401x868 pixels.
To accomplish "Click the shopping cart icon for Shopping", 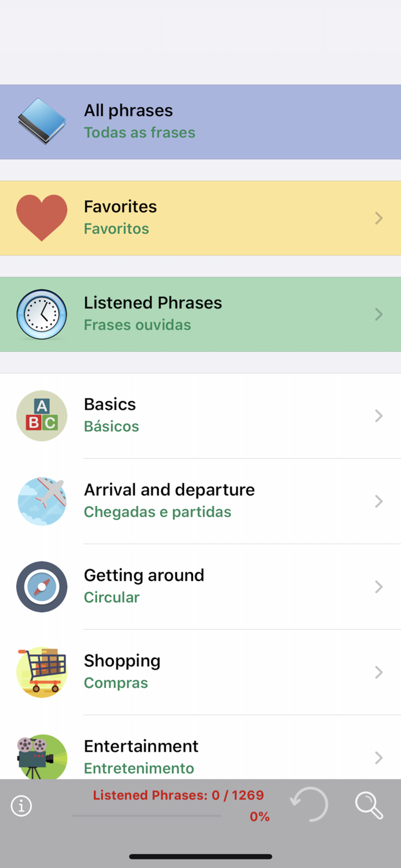I will [42, 672].
